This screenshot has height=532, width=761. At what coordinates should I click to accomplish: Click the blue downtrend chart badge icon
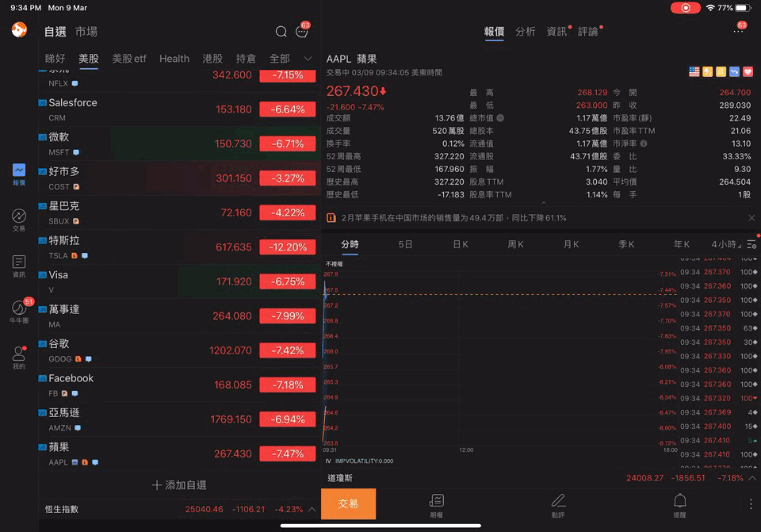pos(734,72)
